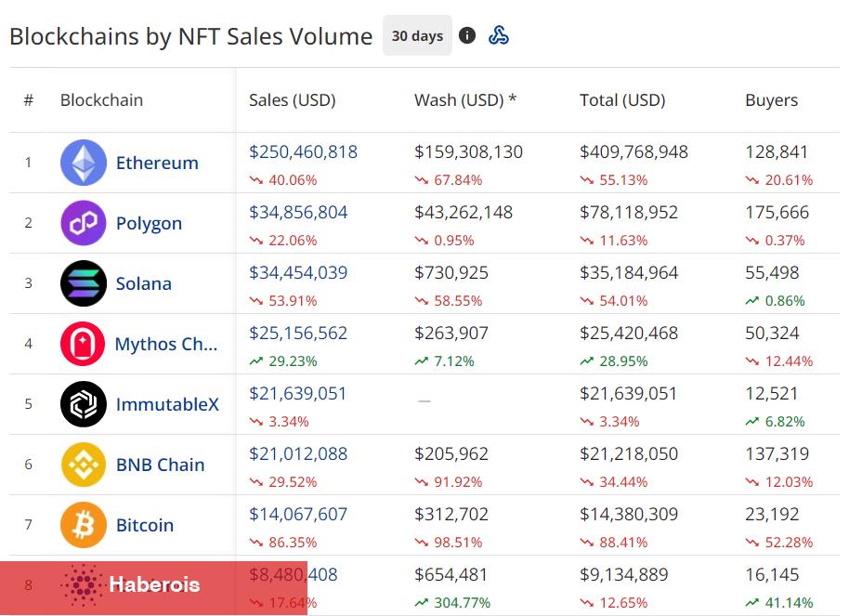The width and height of the screenshot is (849, 616).
Task: Click the BNB Chain logo icon
Action: [84, 465]
